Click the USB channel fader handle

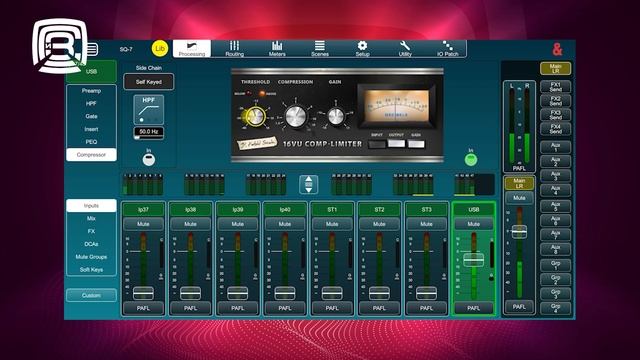pyautogui.click(x=473, y=260)
